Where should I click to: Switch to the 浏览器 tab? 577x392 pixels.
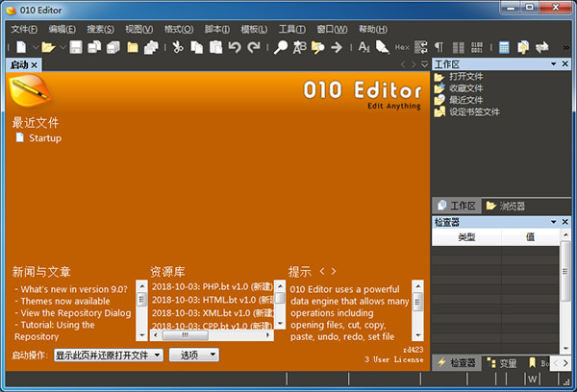(506, 206)
